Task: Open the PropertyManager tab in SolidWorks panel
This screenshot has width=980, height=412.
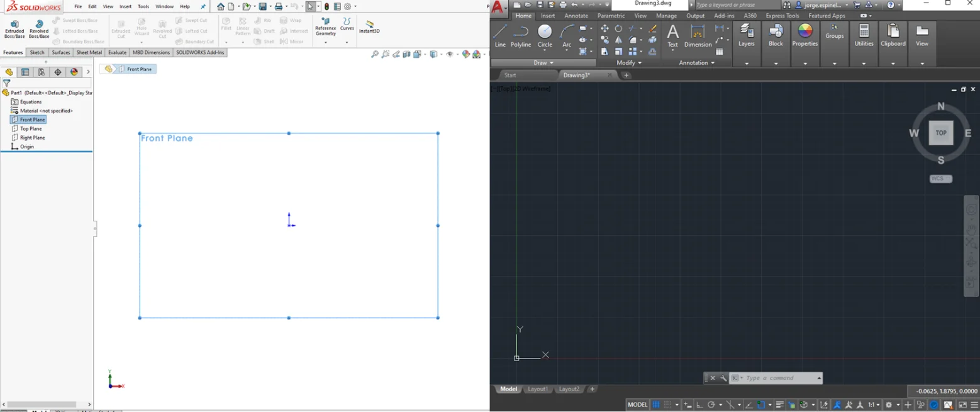Action: click(x=25, y=72)
